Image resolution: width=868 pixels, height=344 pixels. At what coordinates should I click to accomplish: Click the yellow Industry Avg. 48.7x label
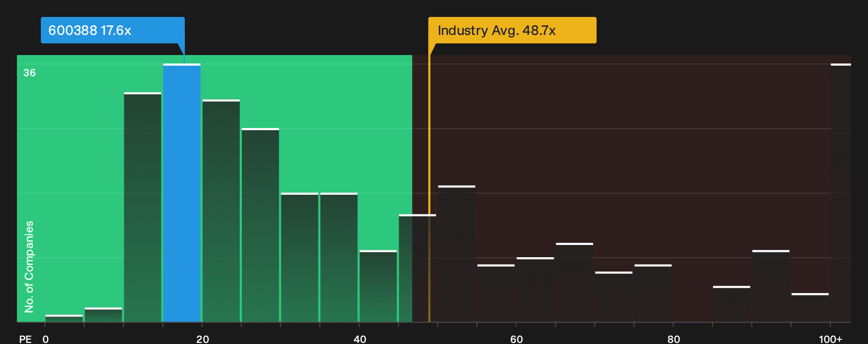[512, 30]
